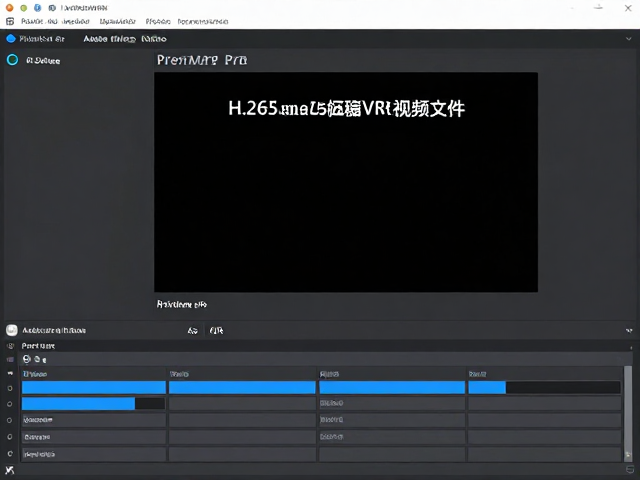Toggle the circle beside the fourth queue row
Image resolution: width=640 pixels, height=480 pixels.
(10, 437)
